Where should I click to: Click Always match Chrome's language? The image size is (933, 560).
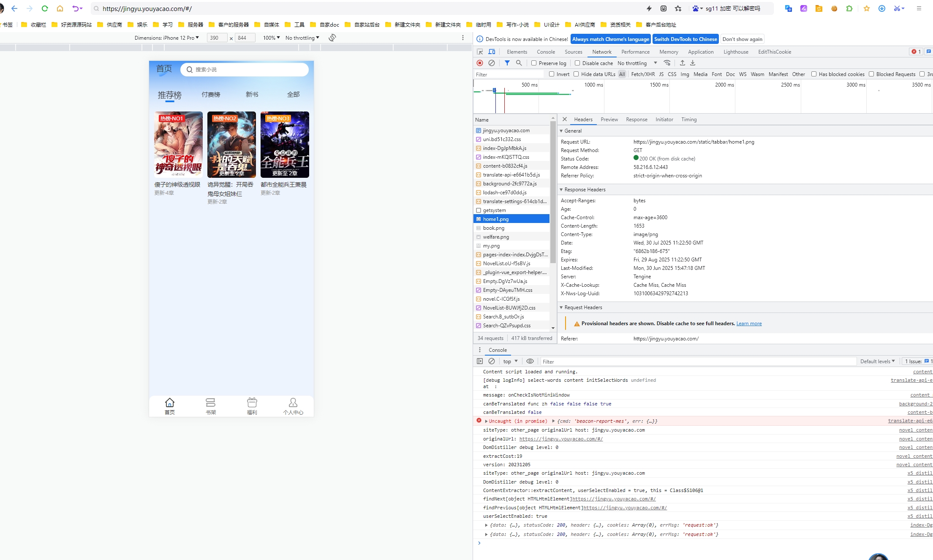point(611,39)
